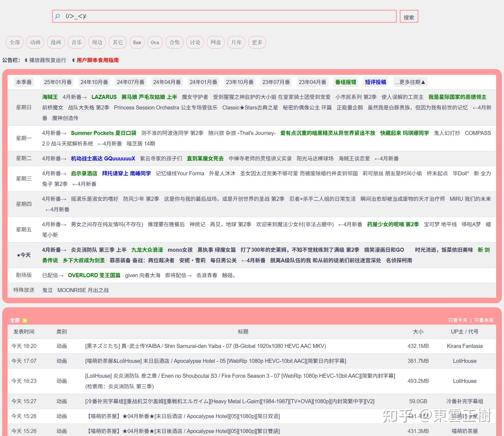
Task: Open 名侦探柯南 link
Action: [399, 260]
